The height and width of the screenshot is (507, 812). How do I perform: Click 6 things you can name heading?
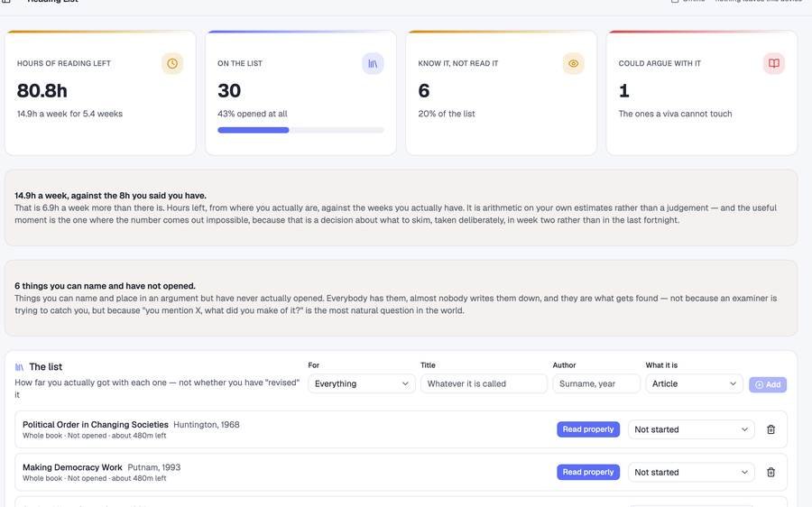pyautogui.click(x=105, y=286)
